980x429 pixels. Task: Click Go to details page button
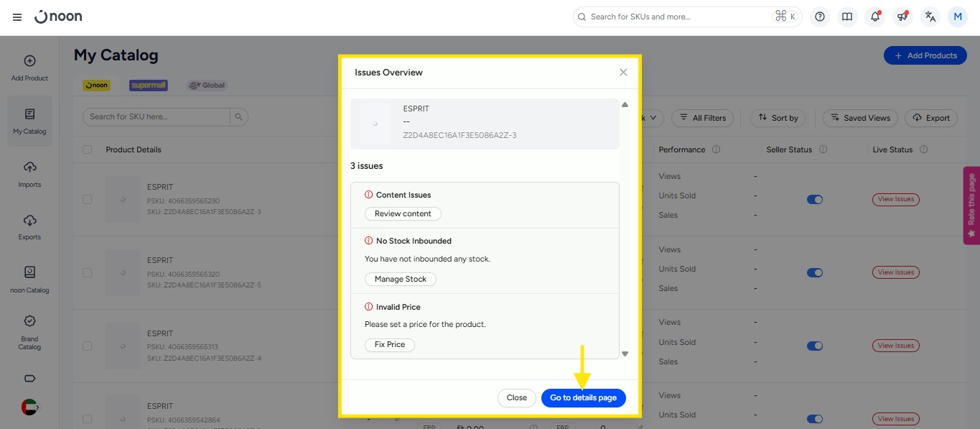click(583, 397)
